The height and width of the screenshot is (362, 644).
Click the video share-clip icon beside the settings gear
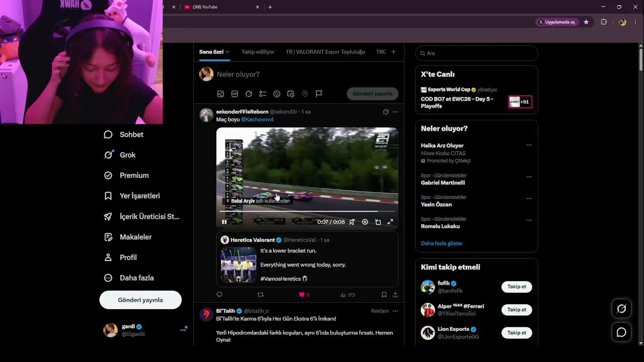point(378,222)
